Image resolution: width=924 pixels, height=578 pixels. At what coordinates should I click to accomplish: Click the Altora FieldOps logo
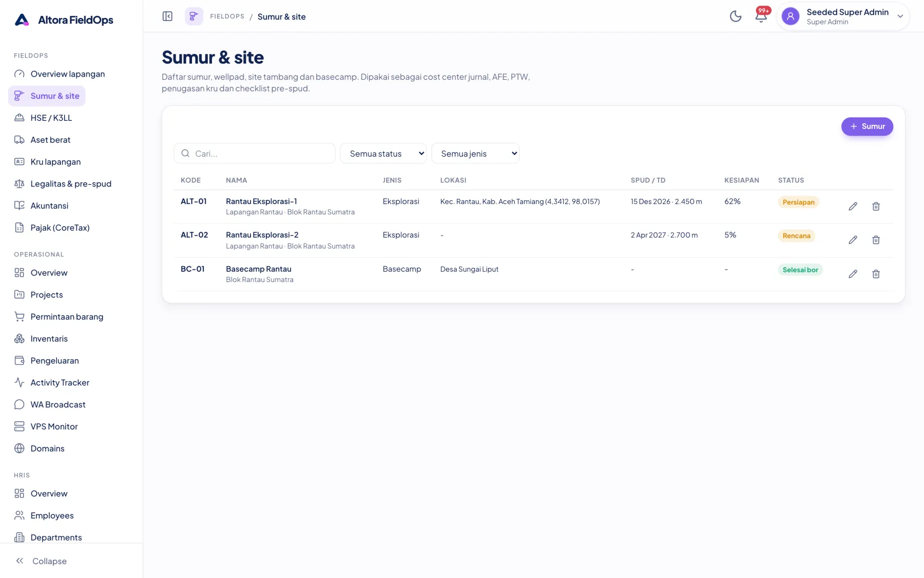[x=64, y=20]
